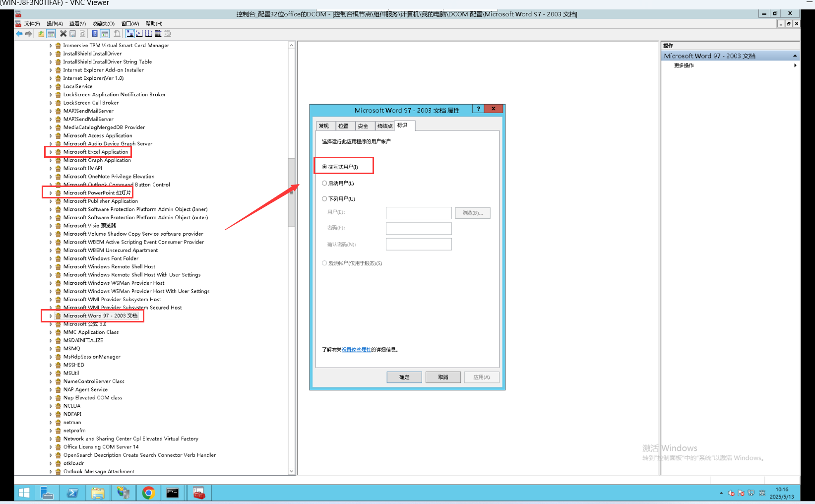The width and height of the screenshot is (815, 504).
Task: Click the tree pane vertical scrollbar thumb
Action: (291, 192)
